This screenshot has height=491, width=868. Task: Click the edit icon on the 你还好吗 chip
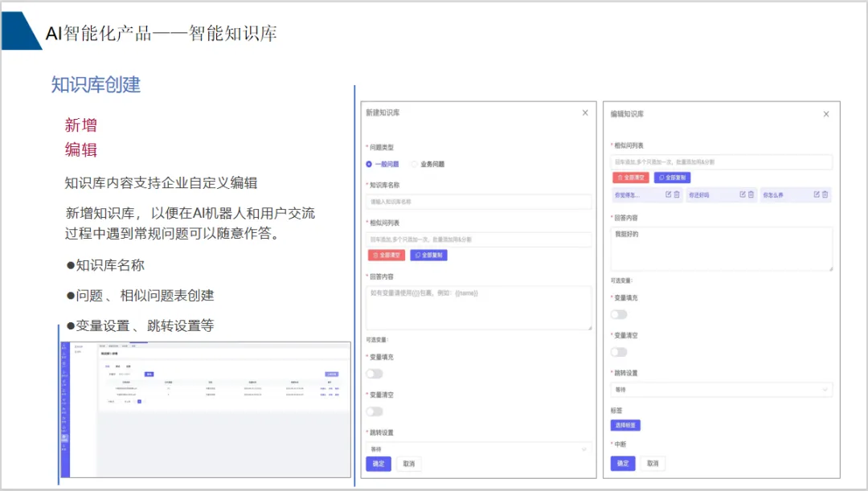(743, 194)
